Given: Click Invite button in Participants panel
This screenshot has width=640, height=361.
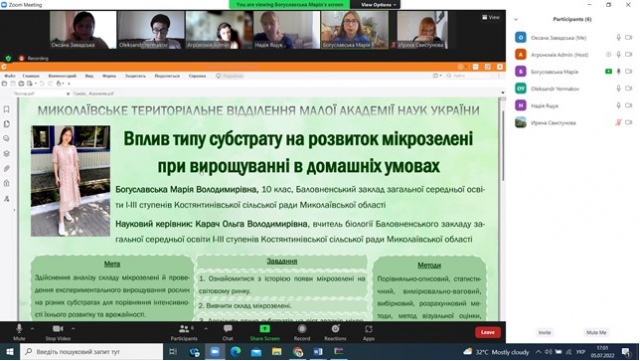Looking at the screenshot, I should pos(544,332).
